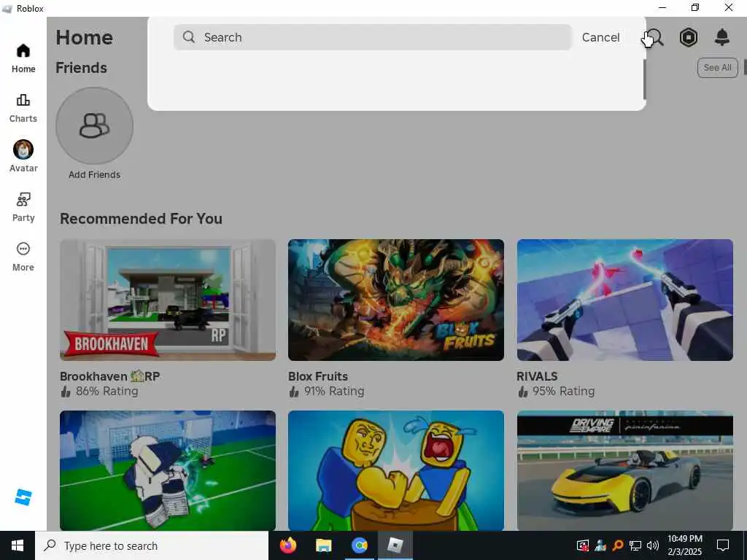Click the Friends heading
This screenshot has width=747, height=560.
tap(81, 68)
